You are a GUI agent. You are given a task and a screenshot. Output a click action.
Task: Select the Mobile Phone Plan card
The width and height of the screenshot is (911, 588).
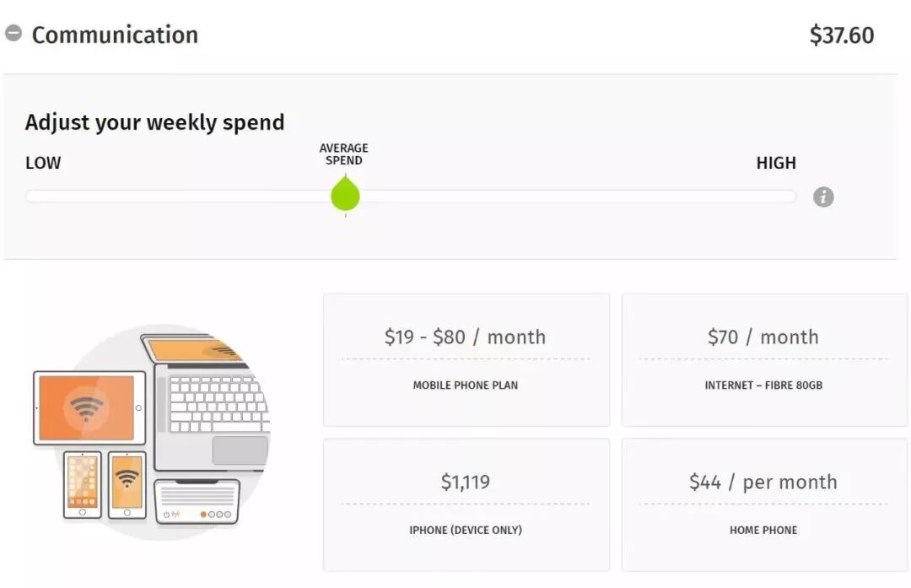pos(466,359)
